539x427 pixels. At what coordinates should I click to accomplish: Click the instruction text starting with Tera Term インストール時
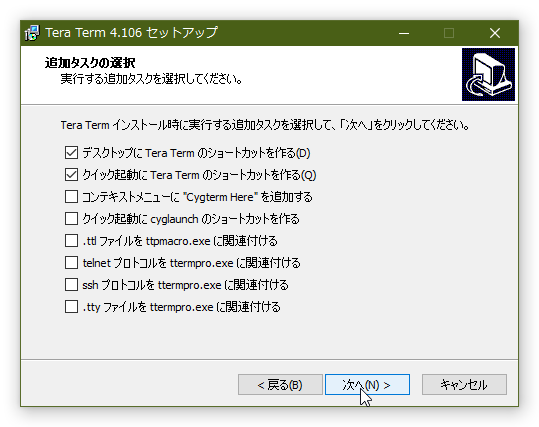click(265, 125)
